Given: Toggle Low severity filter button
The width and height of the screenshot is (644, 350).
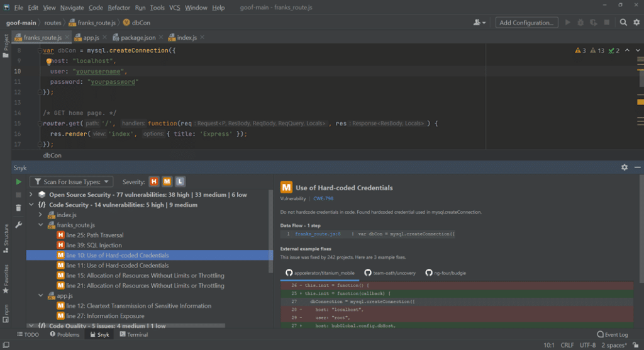Looking at the screenshot, I should 180,182.
